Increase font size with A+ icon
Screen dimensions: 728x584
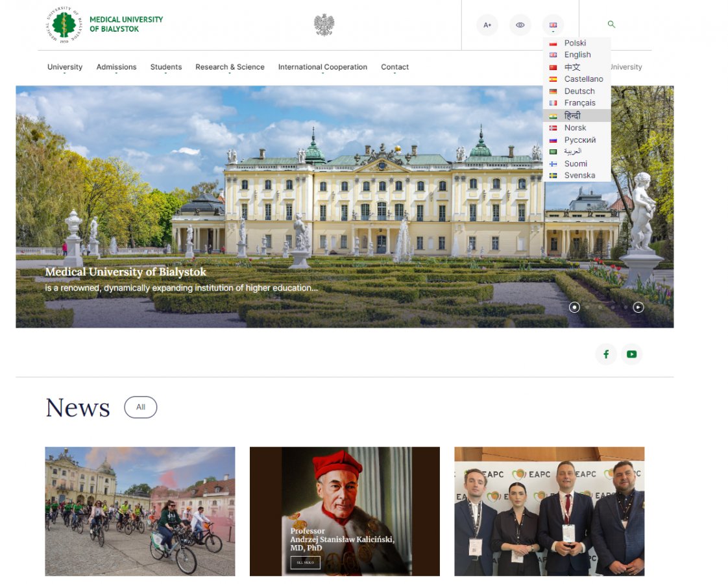[x=487, y=25]
